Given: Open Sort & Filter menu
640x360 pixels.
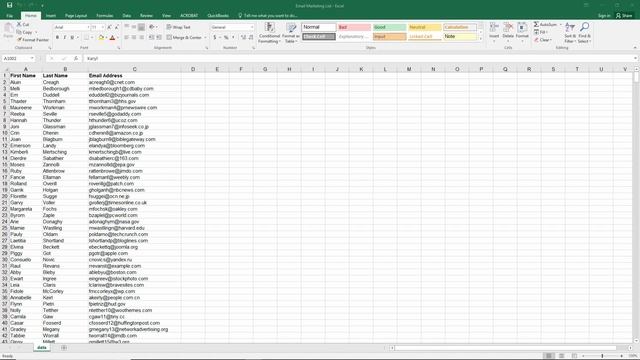Looking at the screenshot, I should pyautogui.click(x=570, y=33).
